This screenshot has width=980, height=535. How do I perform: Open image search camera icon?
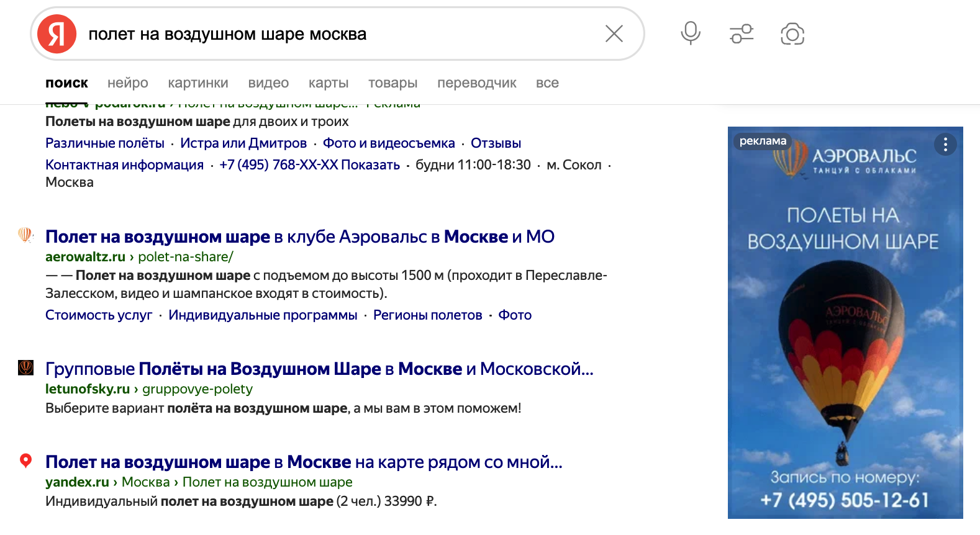pyautogui.click(x=792, y=34)
